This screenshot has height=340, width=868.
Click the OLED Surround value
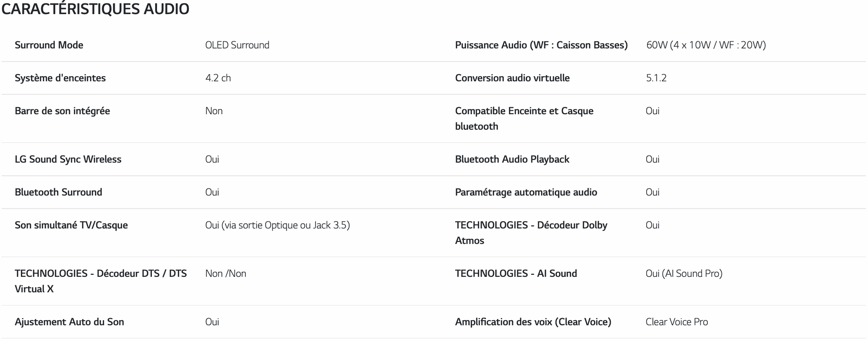click(237, 45)
